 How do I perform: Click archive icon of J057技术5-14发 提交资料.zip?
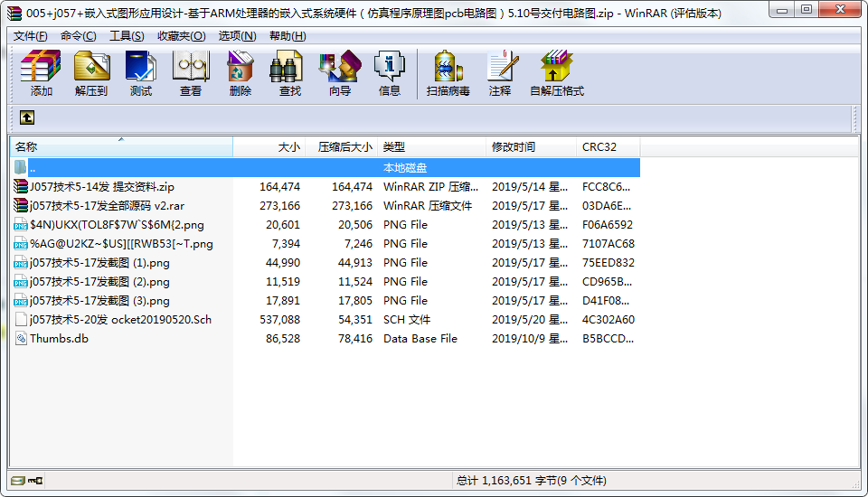tap(21, 186)
